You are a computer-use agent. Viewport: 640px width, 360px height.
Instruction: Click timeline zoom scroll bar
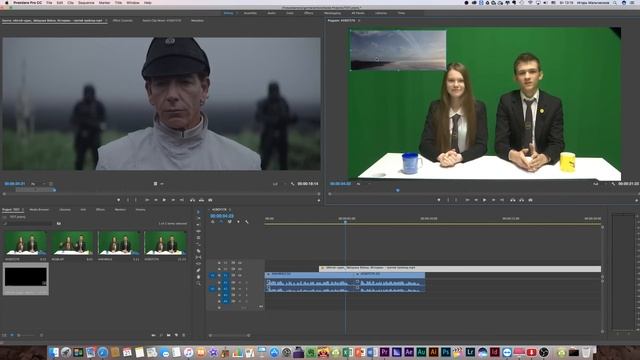pyautogui.click(x=229, y=336)
